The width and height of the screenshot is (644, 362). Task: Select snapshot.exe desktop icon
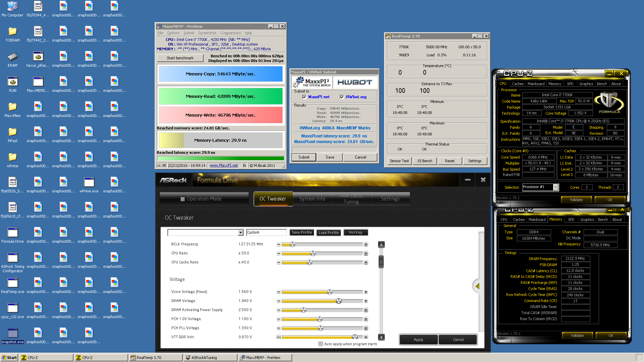coord(12,336)
